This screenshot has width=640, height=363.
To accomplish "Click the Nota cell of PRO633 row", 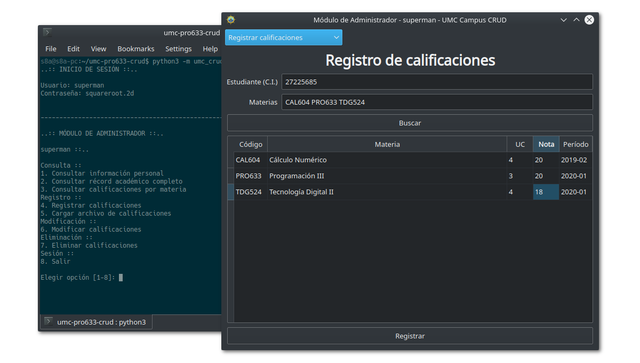I will tap(546, 176).
